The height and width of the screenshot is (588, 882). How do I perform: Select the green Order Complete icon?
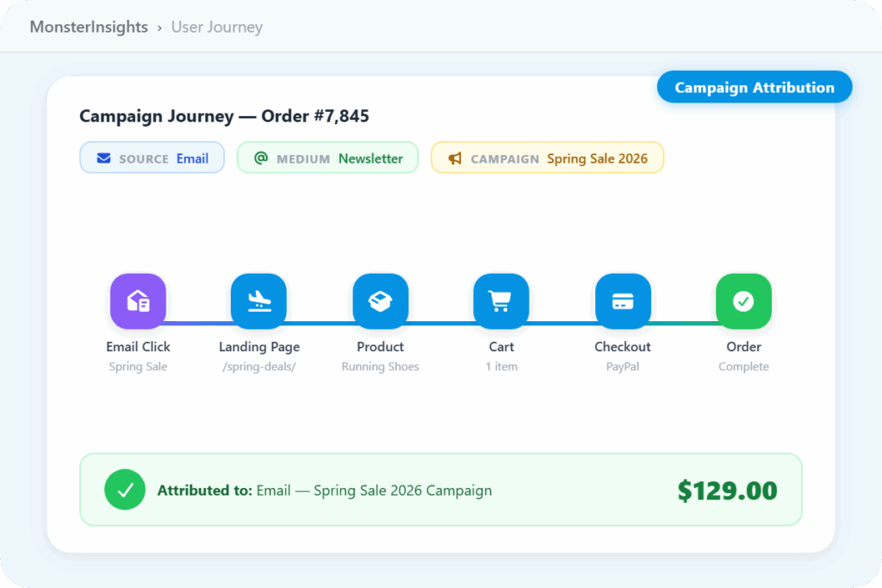743,301
